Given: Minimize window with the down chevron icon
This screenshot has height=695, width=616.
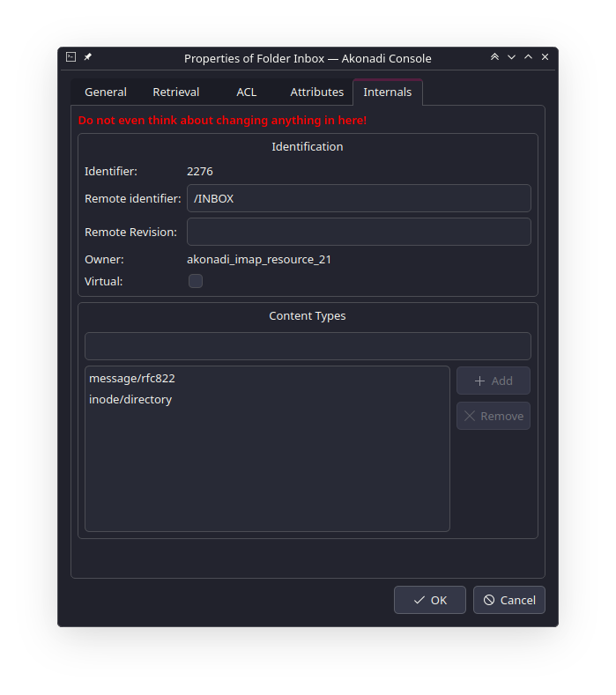Looking at the screenshot, I should tap(511, 57).
